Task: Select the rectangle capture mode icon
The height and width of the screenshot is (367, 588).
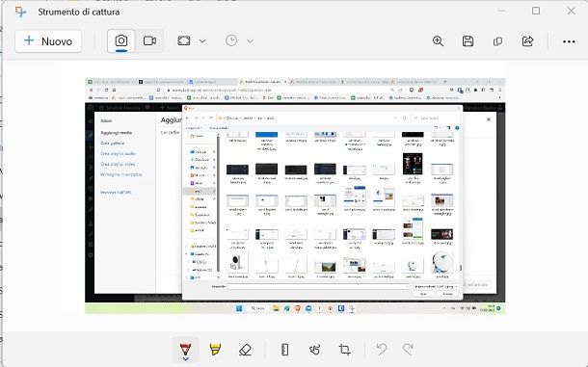Action: 184,40
